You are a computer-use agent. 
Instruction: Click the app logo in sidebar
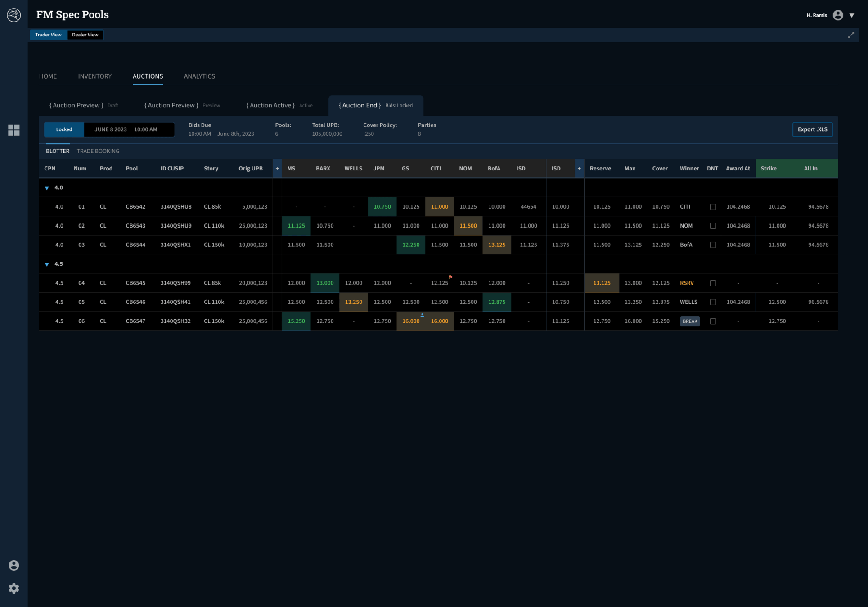click(x=13, y=15)
